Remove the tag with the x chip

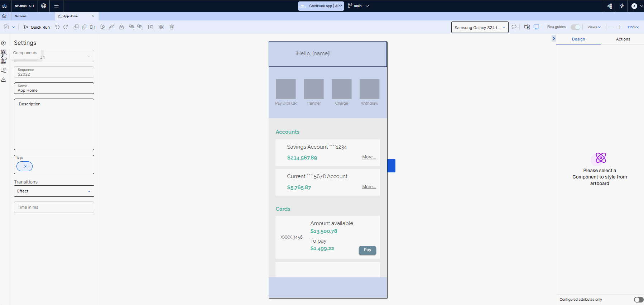click(x=25, y=166)
